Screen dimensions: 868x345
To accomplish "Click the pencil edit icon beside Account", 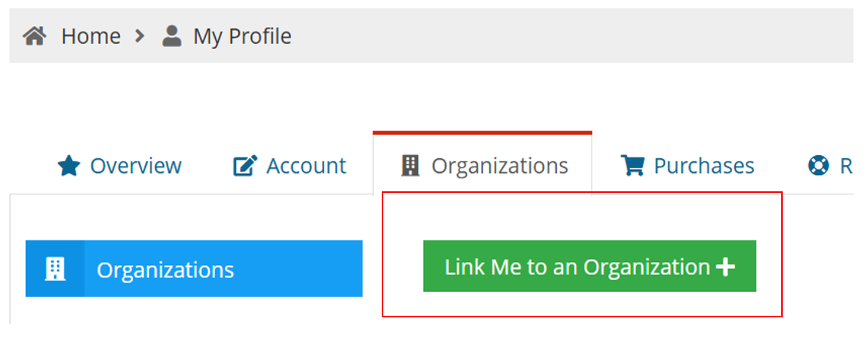I will click(246, 166).
